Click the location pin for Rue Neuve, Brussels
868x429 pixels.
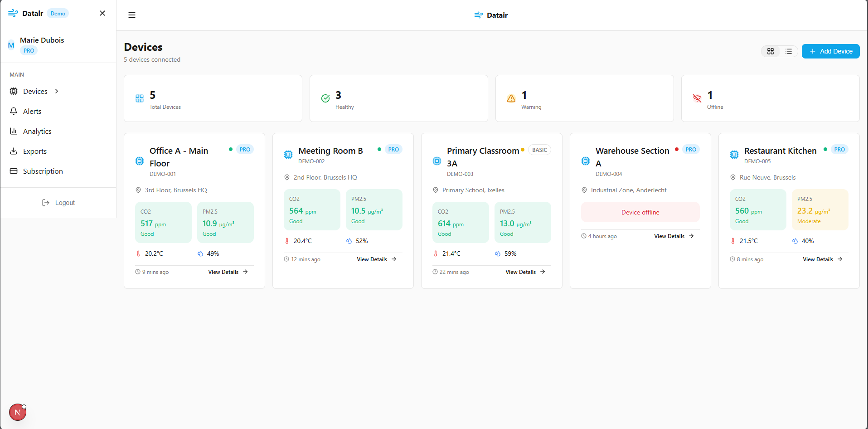coord(733,177)
